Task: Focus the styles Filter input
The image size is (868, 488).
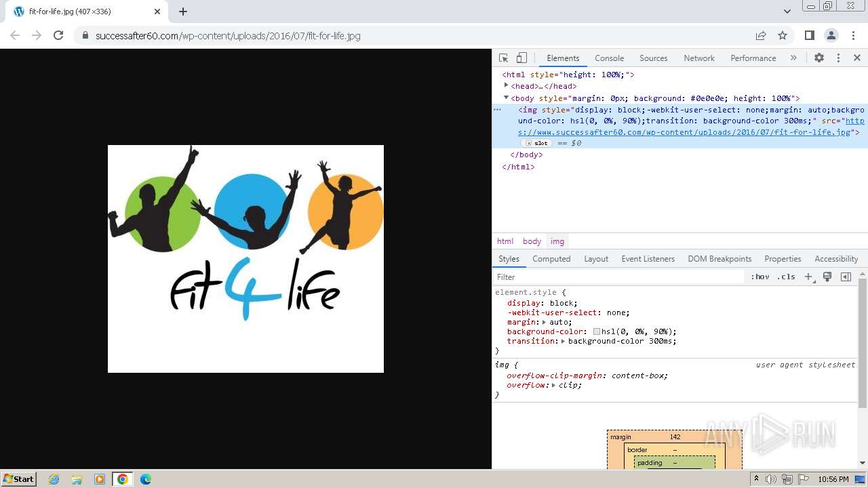Action: [x=618, y=277]
